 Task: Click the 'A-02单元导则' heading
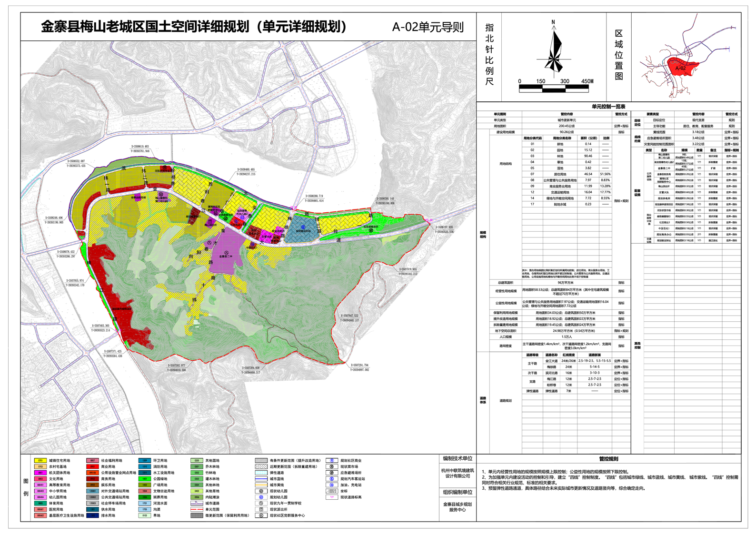[x=428, y=27]
